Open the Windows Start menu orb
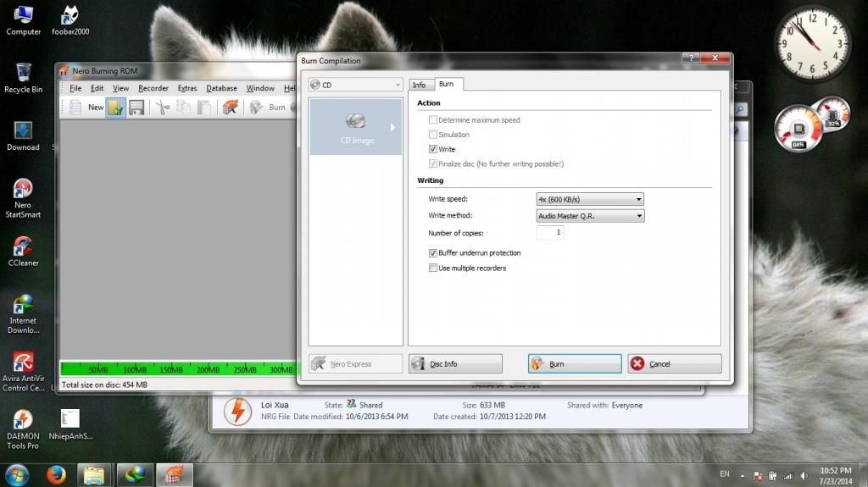This screenshot has width=868, height=487. coord(17,475)
